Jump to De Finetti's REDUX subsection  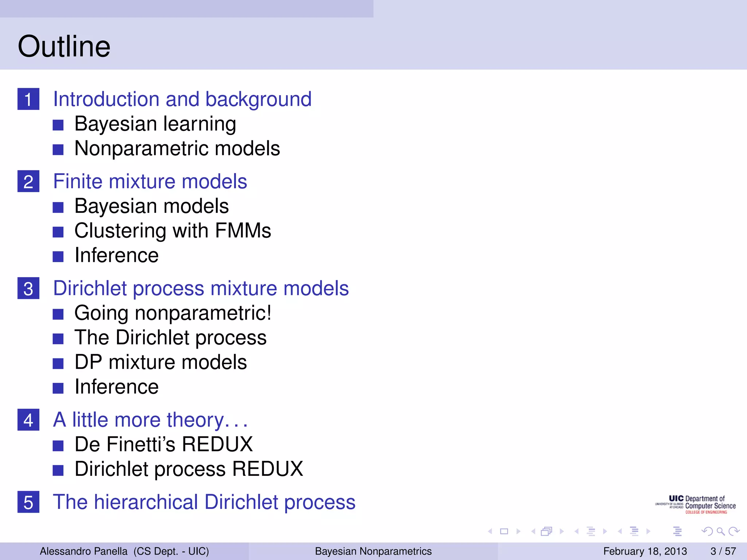coord(164,444)
